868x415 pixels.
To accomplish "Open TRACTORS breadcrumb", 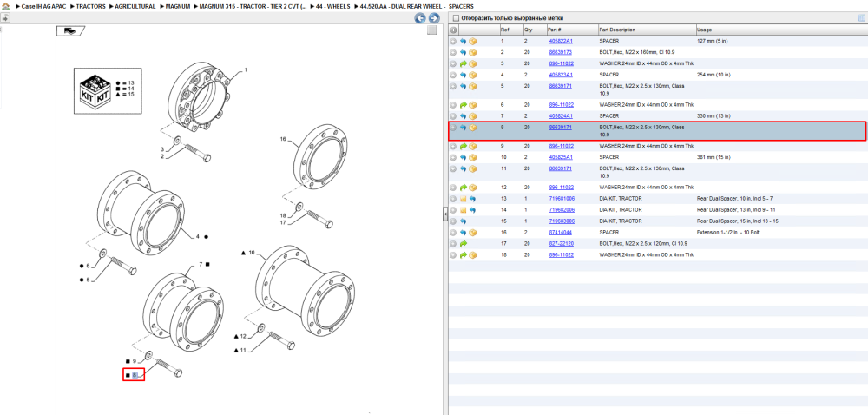I will 91,6.
